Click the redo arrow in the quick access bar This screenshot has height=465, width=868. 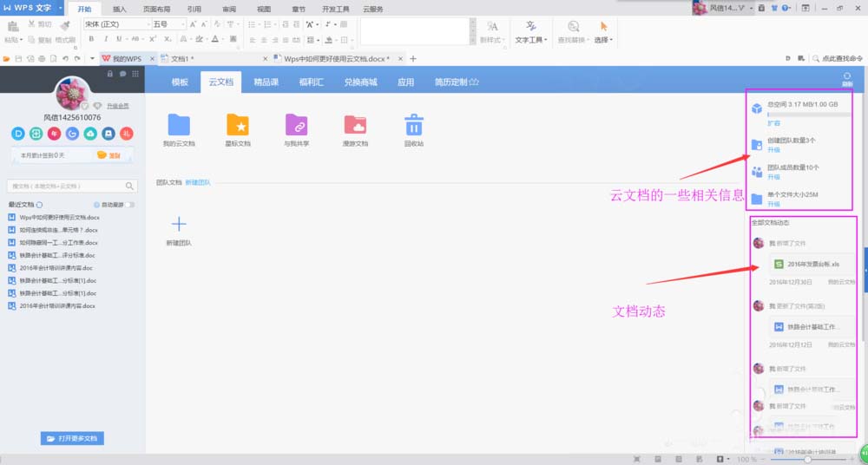(x=77, y=59)
